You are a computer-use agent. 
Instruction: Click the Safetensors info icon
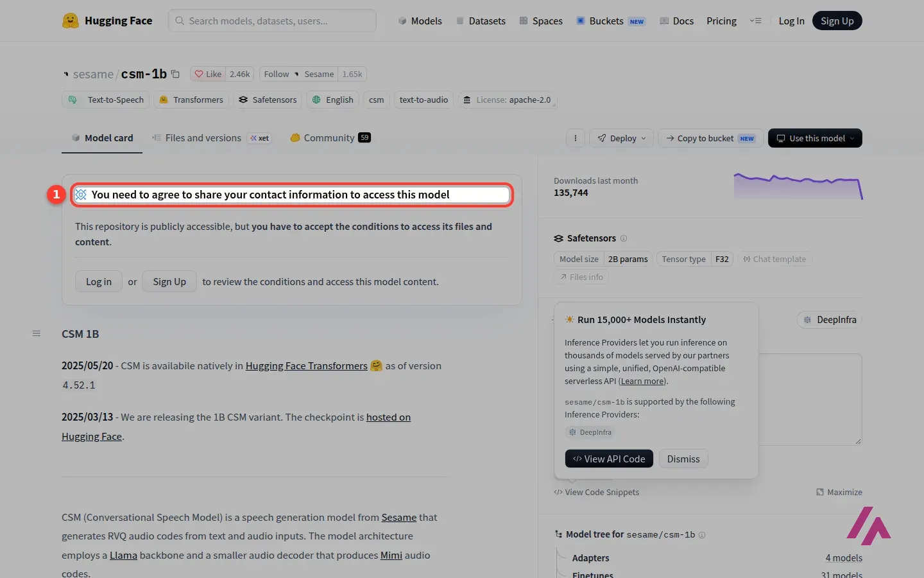tap(624, 238)
